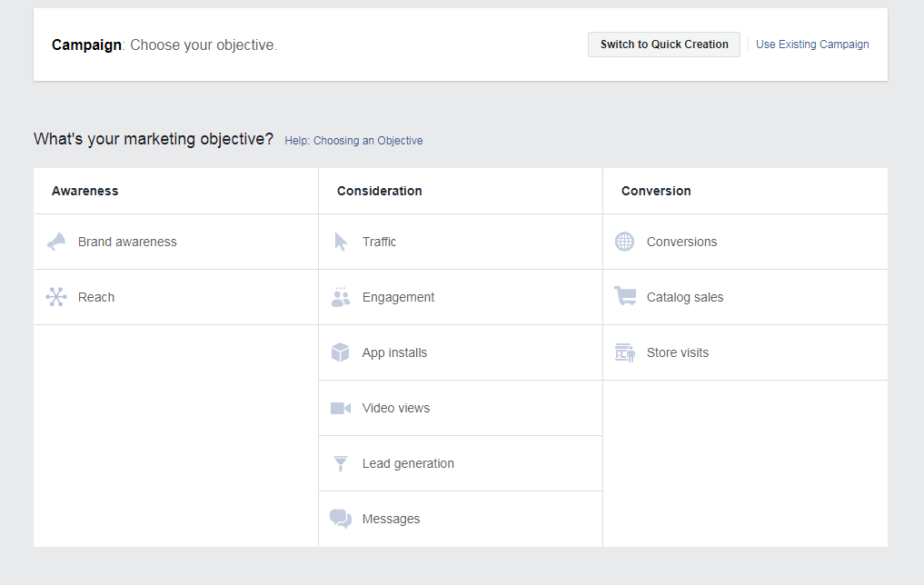Click the Traffic cursor arrow icon

341,242
